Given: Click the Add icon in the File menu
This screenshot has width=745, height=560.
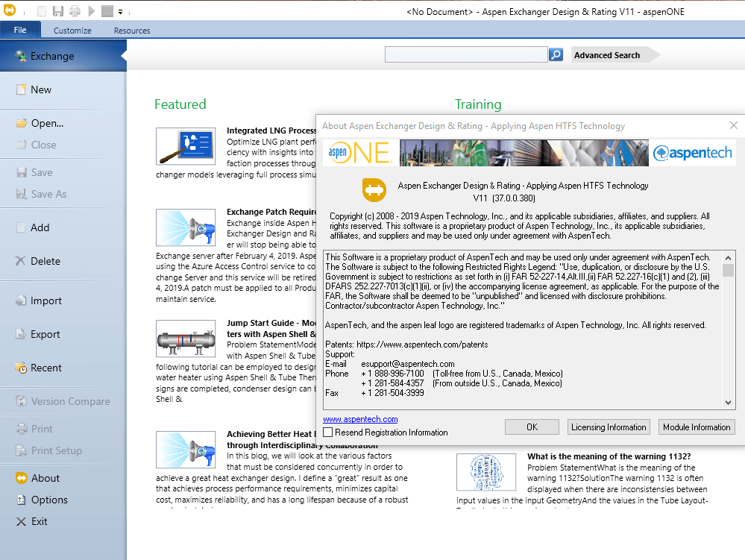Looking at the screenshot, I should [21, 227].
